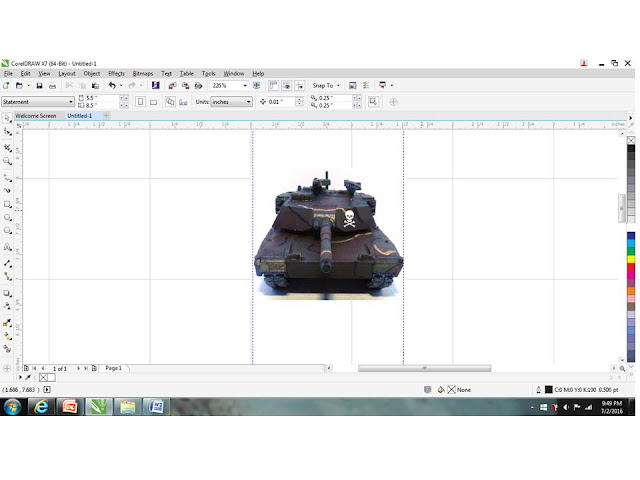Open the zoom level 226% dropdown
This screenshot has height=480, width=640.
(245, 85)
